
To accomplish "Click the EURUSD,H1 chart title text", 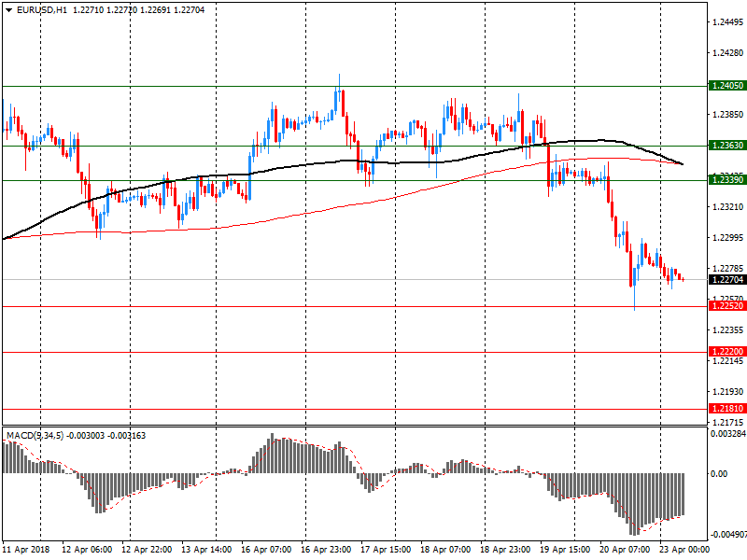I will [42, 9].
